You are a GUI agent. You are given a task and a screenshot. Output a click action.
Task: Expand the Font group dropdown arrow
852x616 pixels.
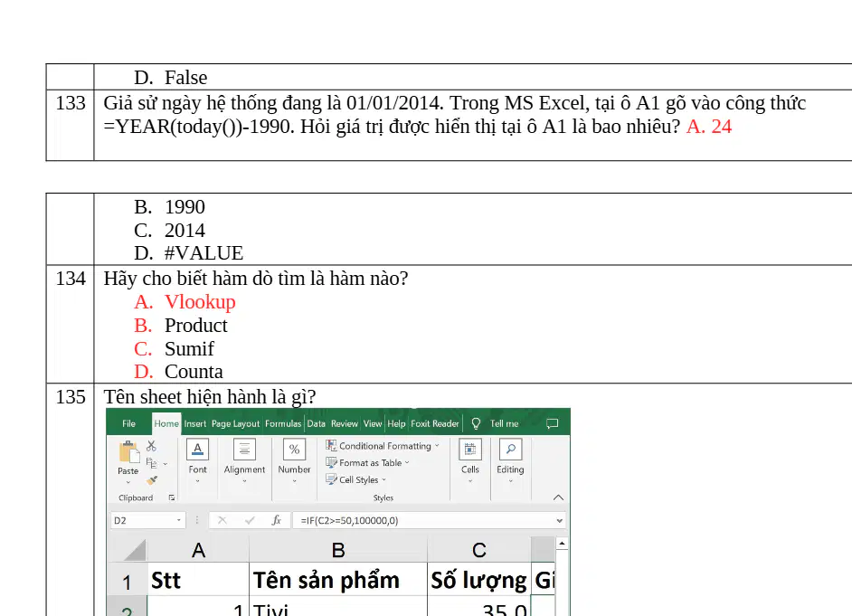point(197,481)
